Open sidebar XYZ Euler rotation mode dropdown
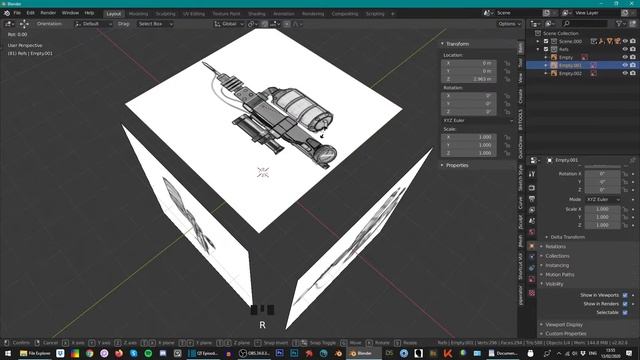The height and width of the screenshot is (360, 640). click(x=478, y=120)
